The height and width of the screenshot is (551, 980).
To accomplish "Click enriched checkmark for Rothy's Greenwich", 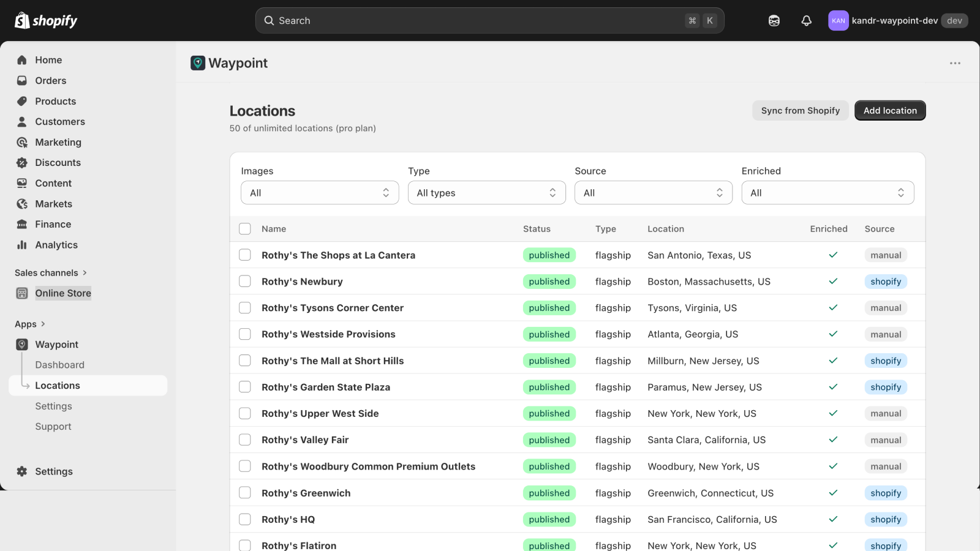I will click(x=833, y=493).
